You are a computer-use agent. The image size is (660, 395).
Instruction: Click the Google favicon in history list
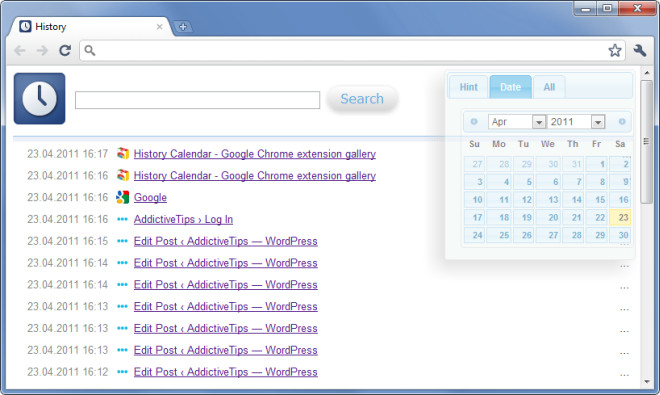[122, 197]
